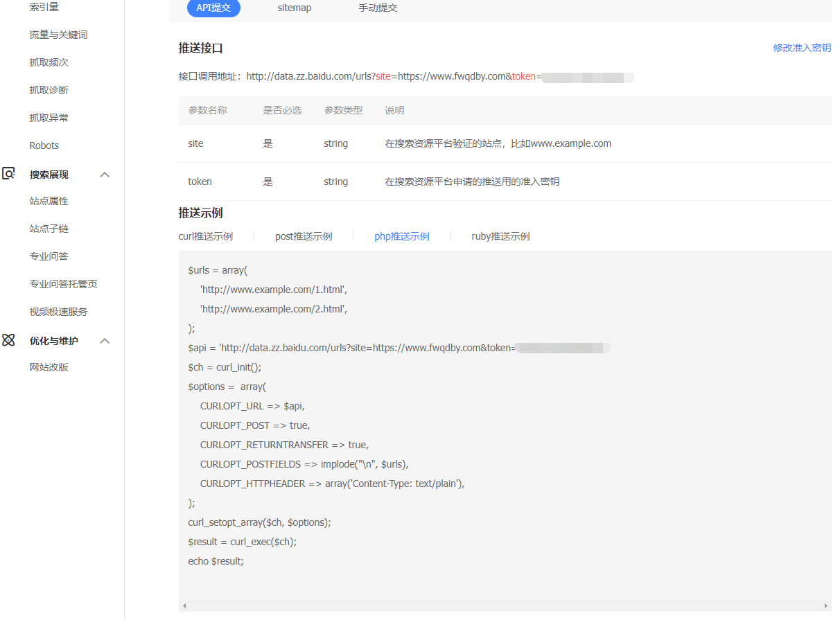This screenshot has height=620, width=840.
Task: View the post推送示例 example
Action: point(304,236)
